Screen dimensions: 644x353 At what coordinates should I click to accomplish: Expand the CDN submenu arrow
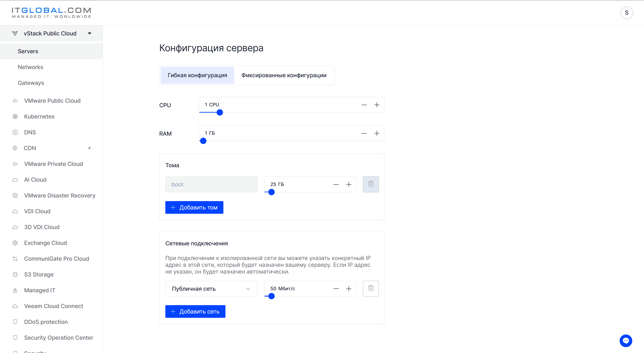pos(89,148)
